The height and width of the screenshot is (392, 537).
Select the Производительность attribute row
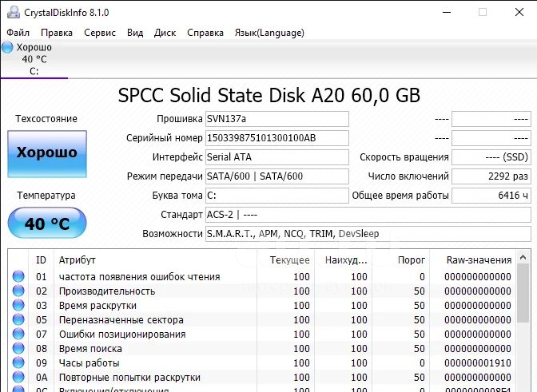262,291
